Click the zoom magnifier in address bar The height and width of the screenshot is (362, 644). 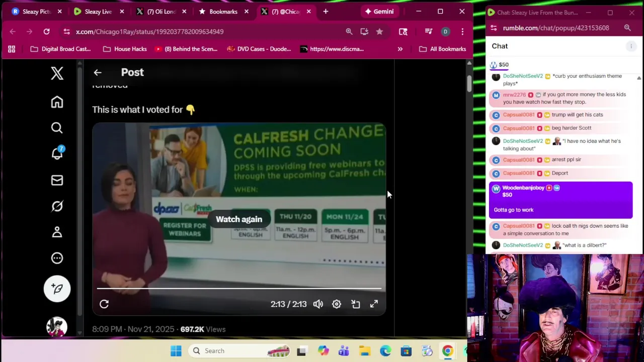tap(349, 32)
